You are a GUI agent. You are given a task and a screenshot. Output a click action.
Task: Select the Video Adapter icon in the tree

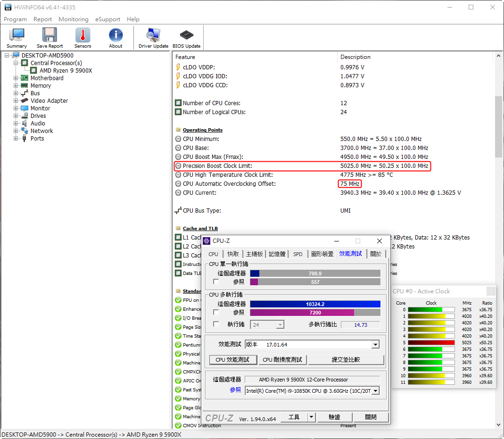pyautogui.click(x=25, y=100)
